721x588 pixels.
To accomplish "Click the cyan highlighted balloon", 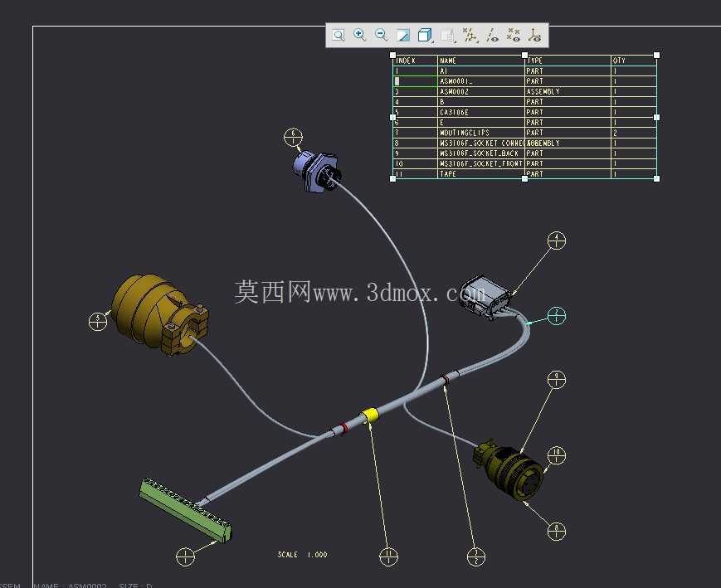I will point(557,316).
